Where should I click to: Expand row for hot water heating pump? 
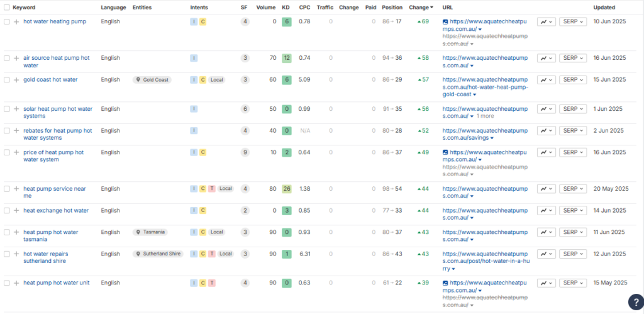click(x=16, y=22)
